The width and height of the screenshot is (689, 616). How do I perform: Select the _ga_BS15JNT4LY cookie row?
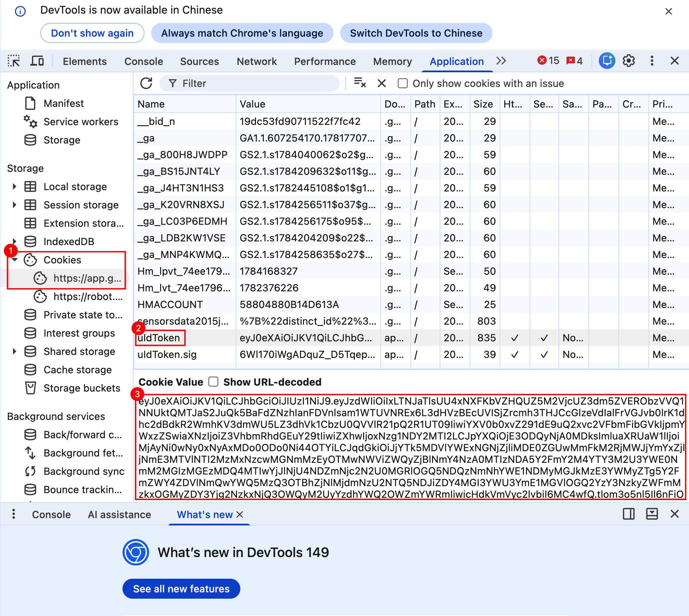coord(411,171)
